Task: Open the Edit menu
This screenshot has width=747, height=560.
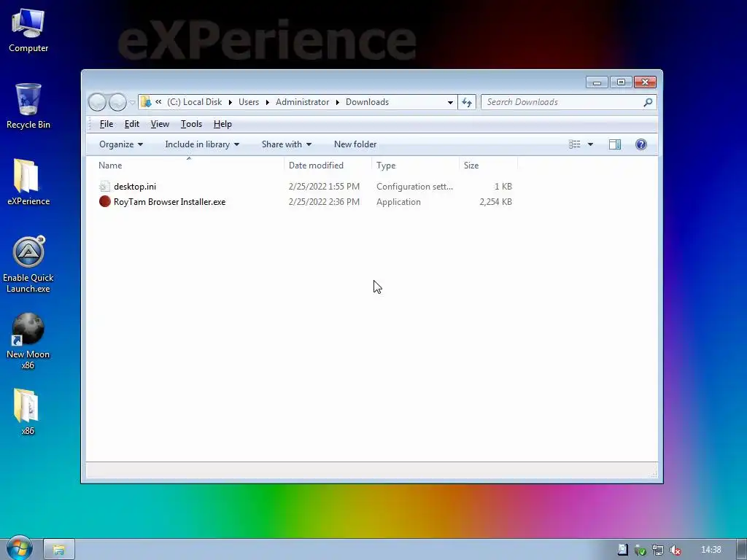Action: click(131, 124)
